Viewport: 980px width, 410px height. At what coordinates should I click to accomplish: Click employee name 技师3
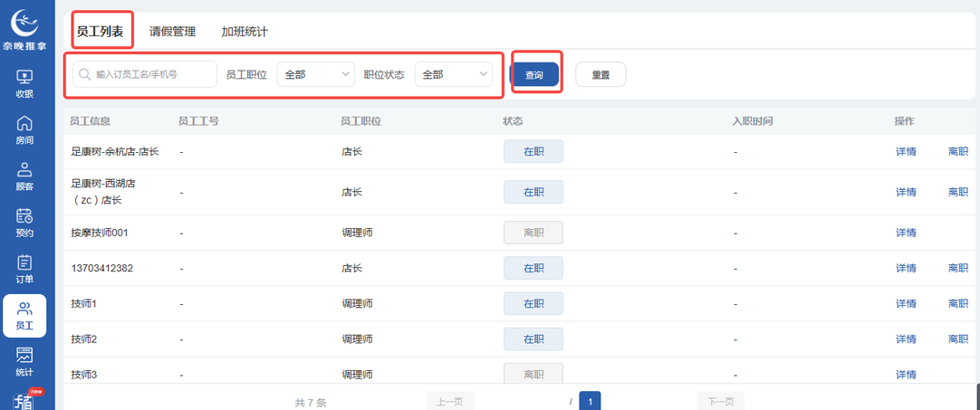click(84, 375)
